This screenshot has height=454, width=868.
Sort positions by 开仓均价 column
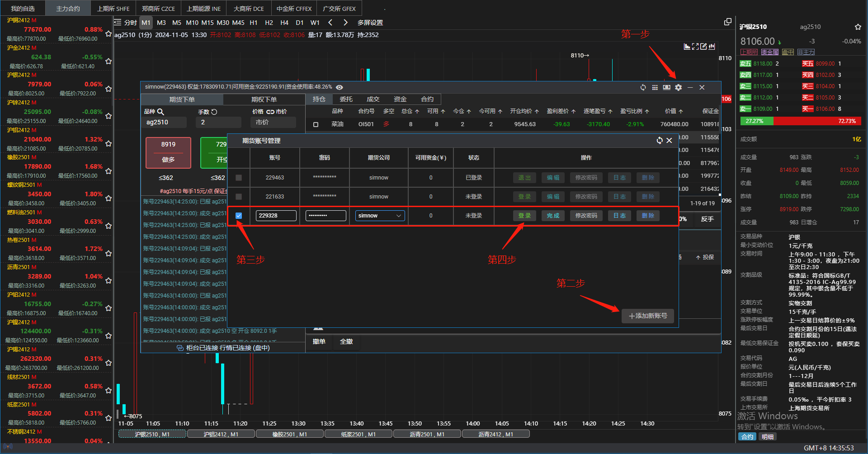coord(524,111)
